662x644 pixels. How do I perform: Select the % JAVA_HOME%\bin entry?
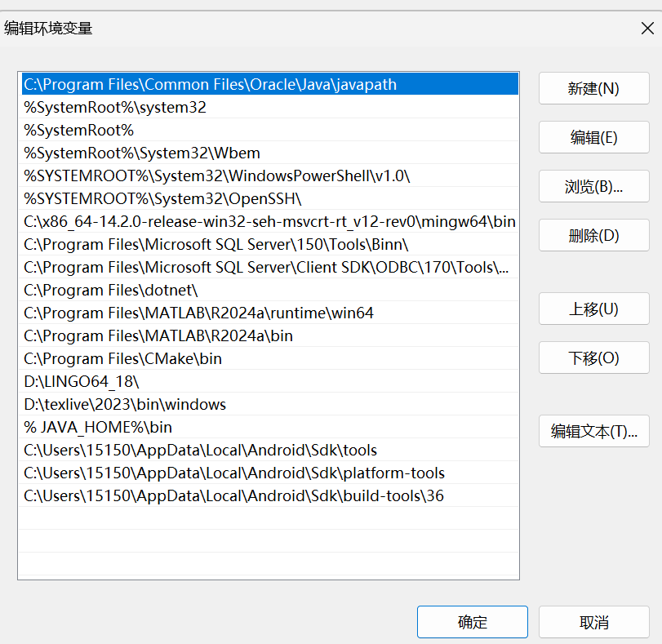(x=270, y=426)
